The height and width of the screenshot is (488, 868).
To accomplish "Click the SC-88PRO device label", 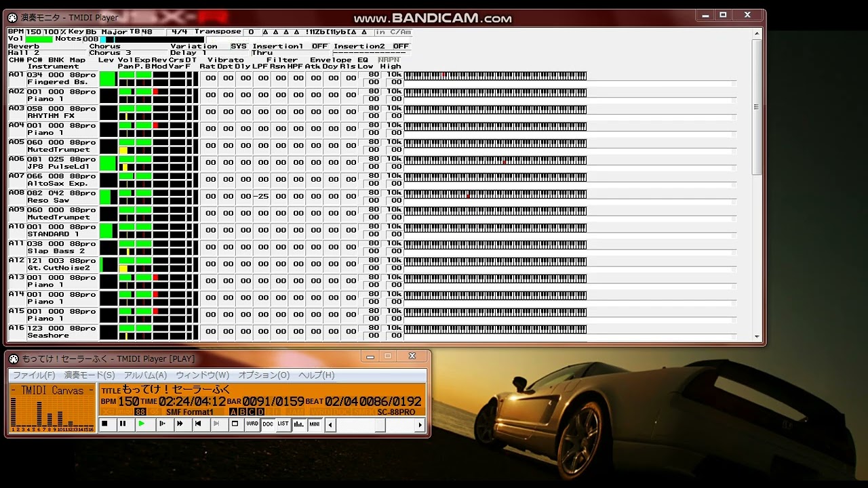I will click(396, 412).
